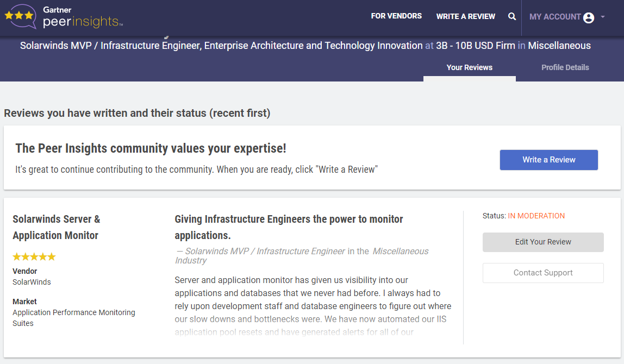The image size is (624, 364).
Task: Click the review body paragraph text
Action: coord(313,306)
